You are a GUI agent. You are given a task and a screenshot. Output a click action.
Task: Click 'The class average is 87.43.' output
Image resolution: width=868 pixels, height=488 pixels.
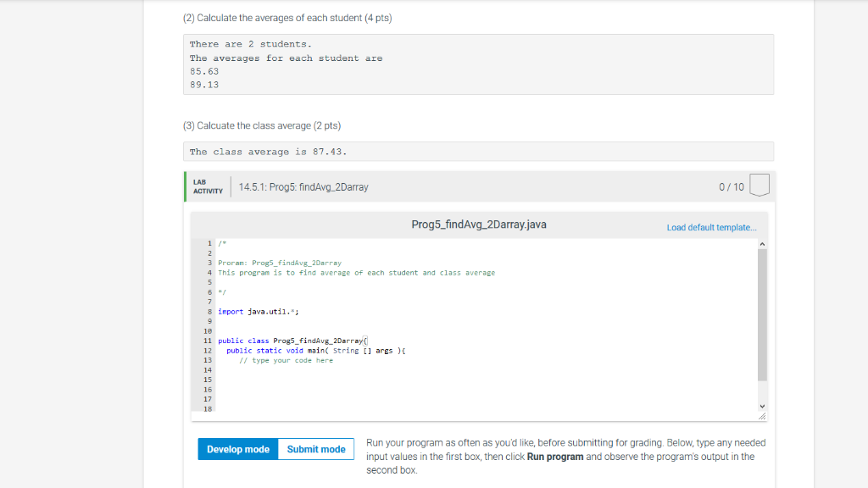[x=268, y=152]
